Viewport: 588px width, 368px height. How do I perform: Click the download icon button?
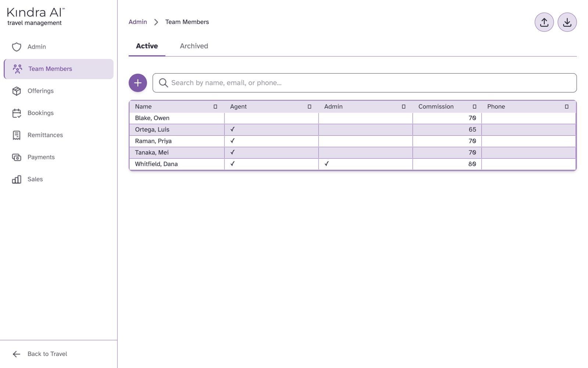(x=567, y=22)
